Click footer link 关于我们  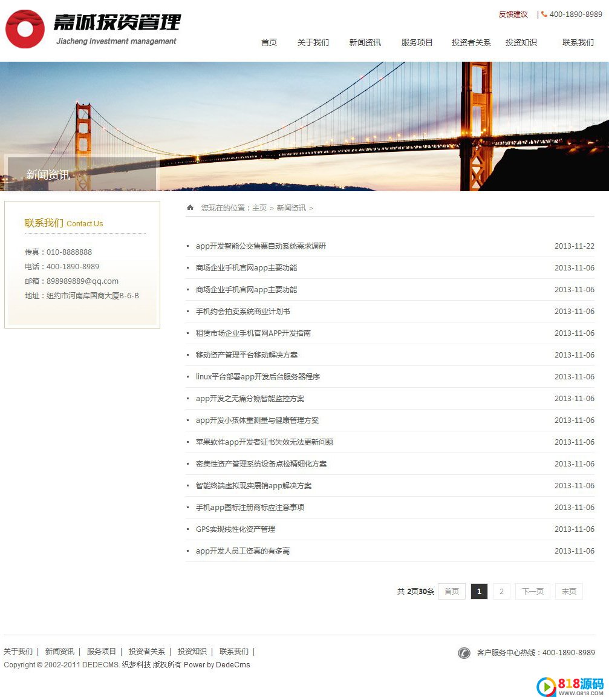point(18,652)
